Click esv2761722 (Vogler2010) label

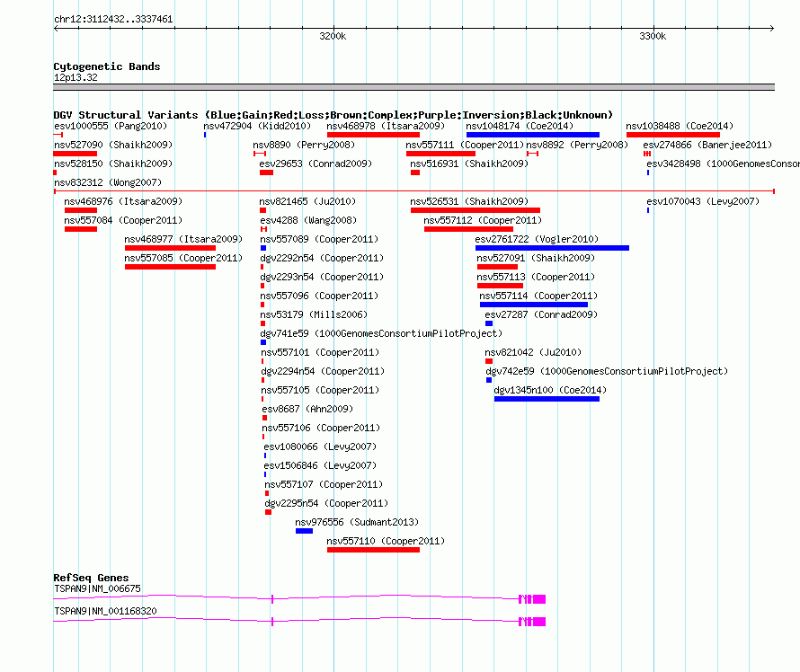(x=537, y=239)
